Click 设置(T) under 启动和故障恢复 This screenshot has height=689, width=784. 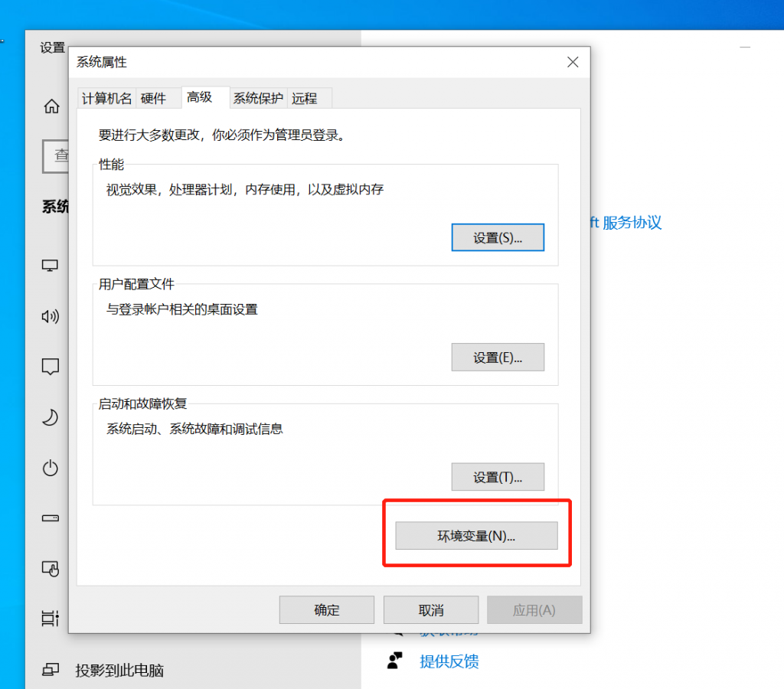click(x=498, y=476)
